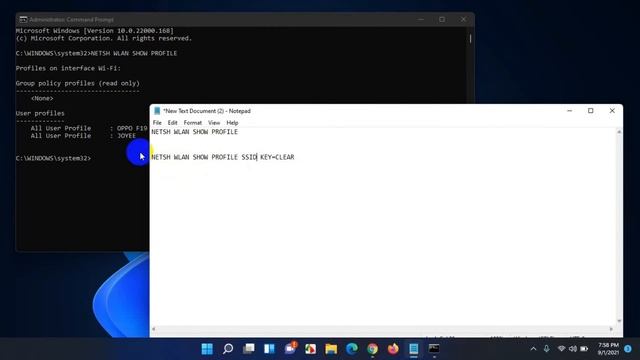The height and width of the screenshot is (360, 640).
Task: Open the Help menu in Notepad
Action: click(x=232, y=122)
